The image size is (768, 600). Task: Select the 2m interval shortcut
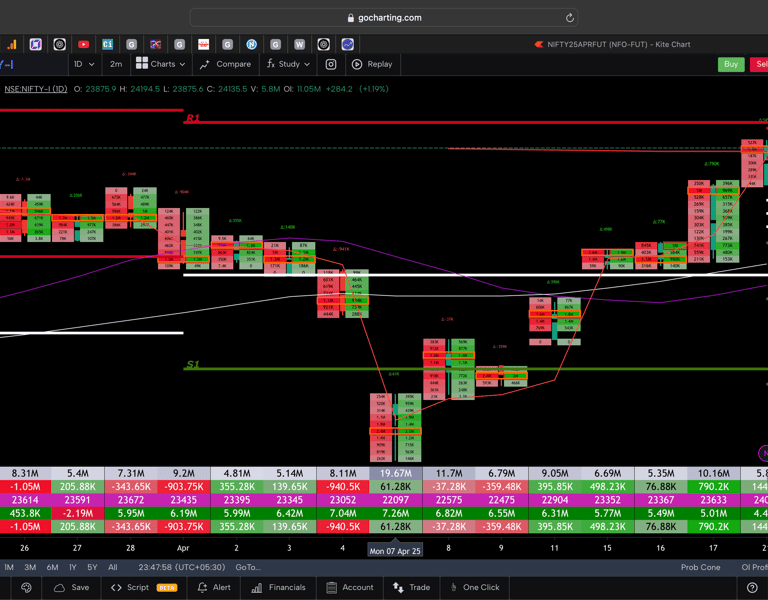pyautogui.click(x=116, y=64)
